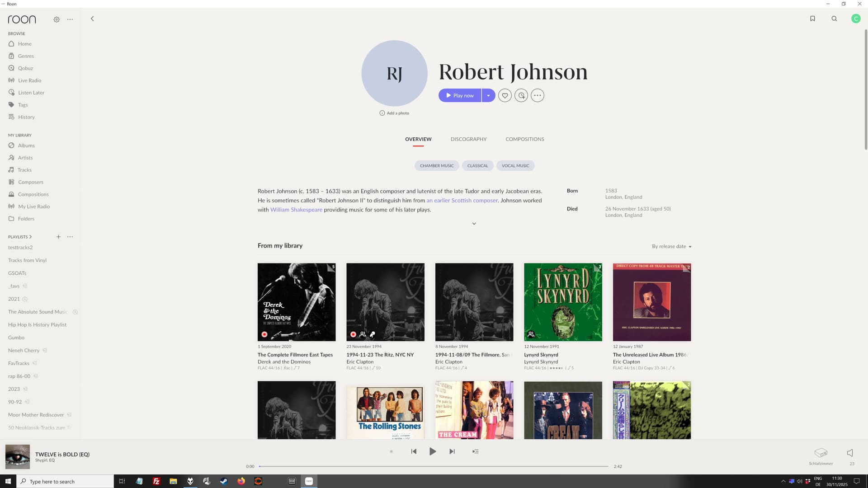The image size is (868, 488).
Task: Click the bookmark icon in top bar
Action: (812, 19)
